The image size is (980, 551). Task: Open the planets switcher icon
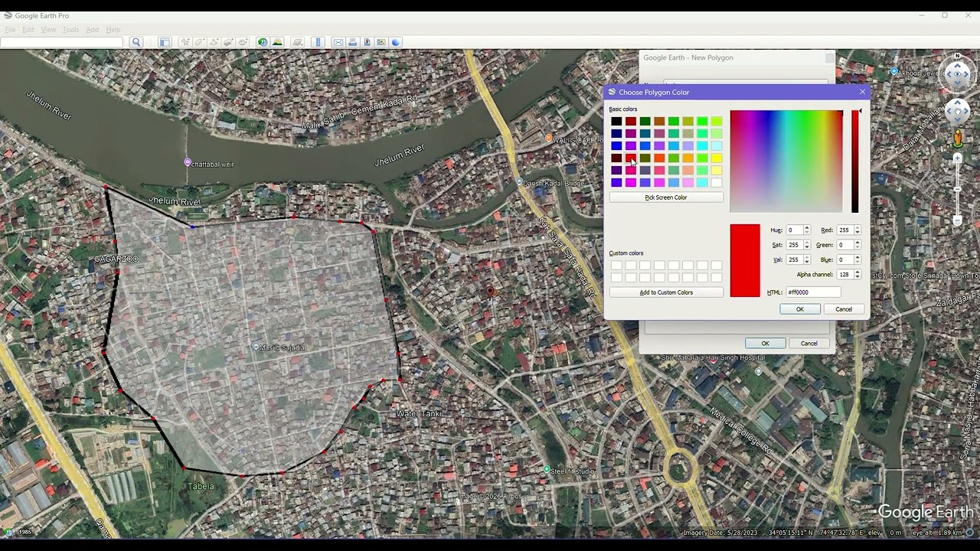(298, 42)
